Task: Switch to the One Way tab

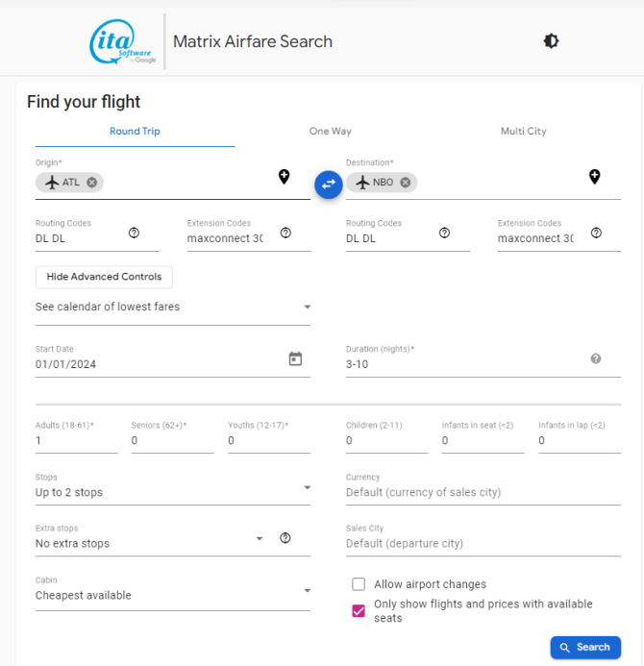Action: (330, 132)
